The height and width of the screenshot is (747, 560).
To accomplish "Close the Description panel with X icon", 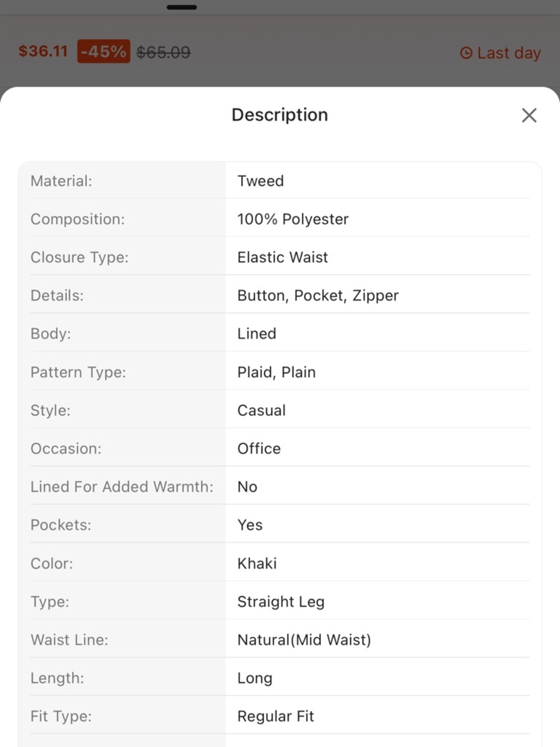I will [529, 115].
